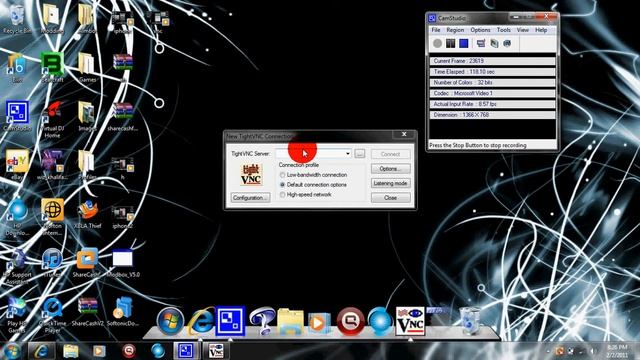Select the Norton Internet desktop shortcut
This screenshot has height=360, width=640.
[x=52, y=217]
